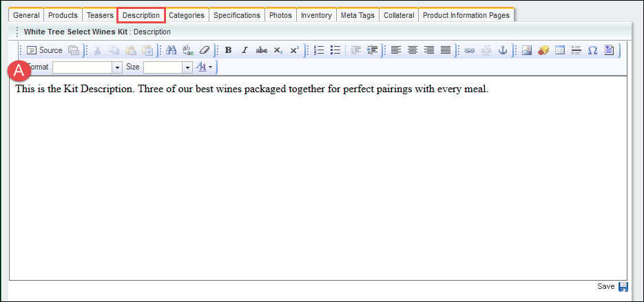Image resolution: width=644 pixels, height=302 pixels.
Task: Click the subscript icon
Action: click(278, 50)
